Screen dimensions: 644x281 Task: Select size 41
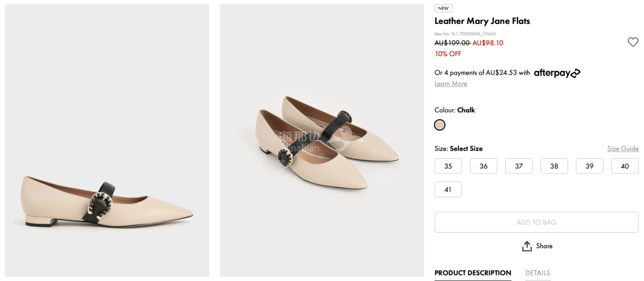coord(448,190)
